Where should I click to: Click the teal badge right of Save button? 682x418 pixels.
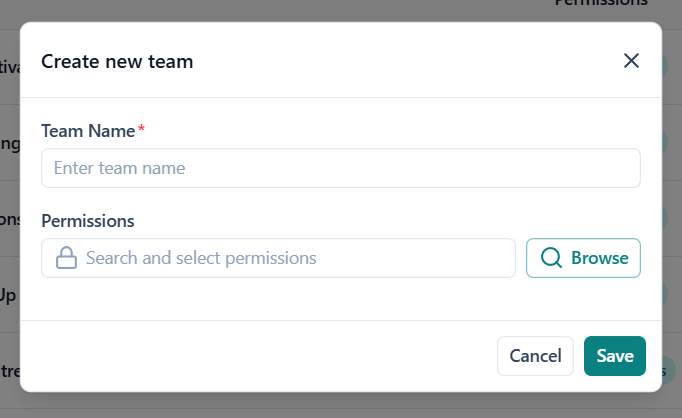tap(666, 370)
